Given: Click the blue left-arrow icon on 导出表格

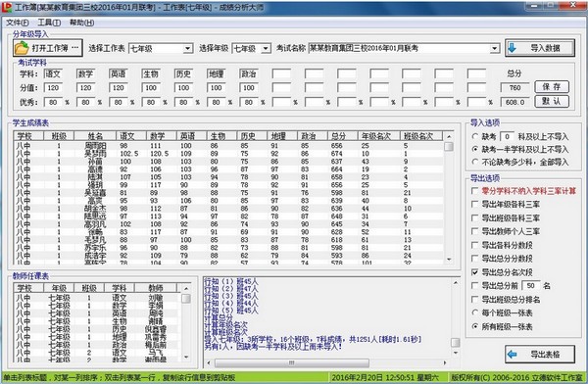Looking at the screenshot, I should pos(513,354).
